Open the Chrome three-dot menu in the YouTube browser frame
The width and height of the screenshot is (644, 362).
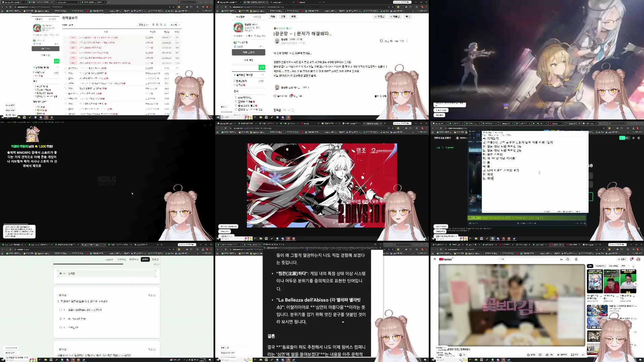(x=642, y=250)
